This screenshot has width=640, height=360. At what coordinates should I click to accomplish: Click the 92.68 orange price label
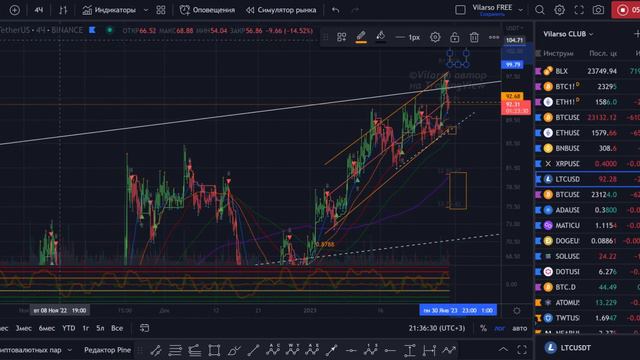point(512,96)
